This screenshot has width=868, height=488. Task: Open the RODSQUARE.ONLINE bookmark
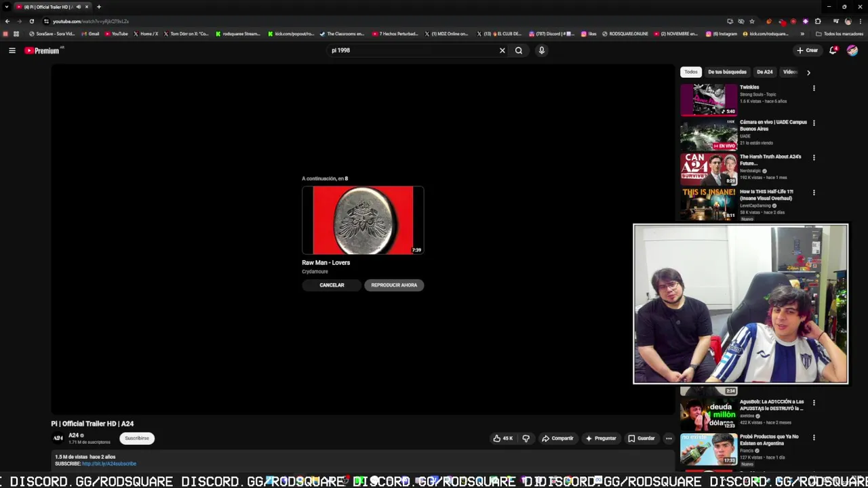click(x=625, y=34)
